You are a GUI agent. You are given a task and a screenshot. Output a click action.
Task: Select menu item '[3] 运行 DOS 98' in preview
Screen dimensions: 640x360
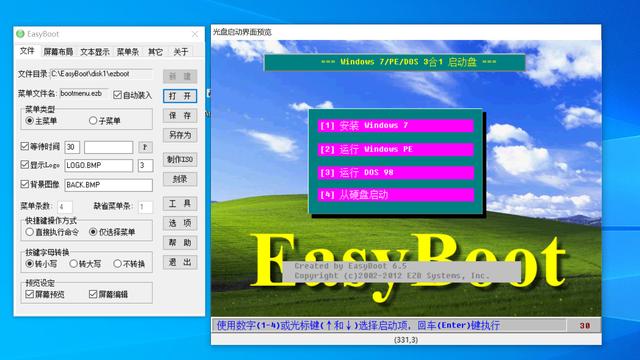pos(396,173)
